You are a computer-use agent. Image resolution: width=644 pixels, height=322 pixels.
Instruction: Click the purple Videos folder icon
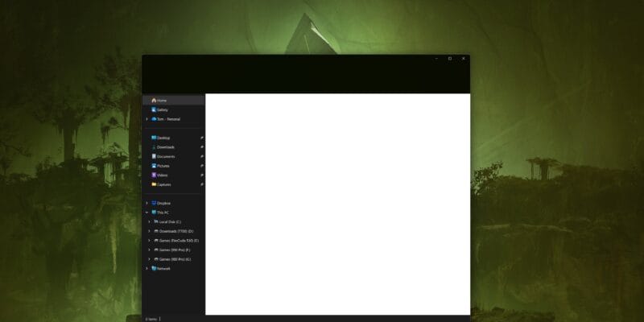point(154,175)
